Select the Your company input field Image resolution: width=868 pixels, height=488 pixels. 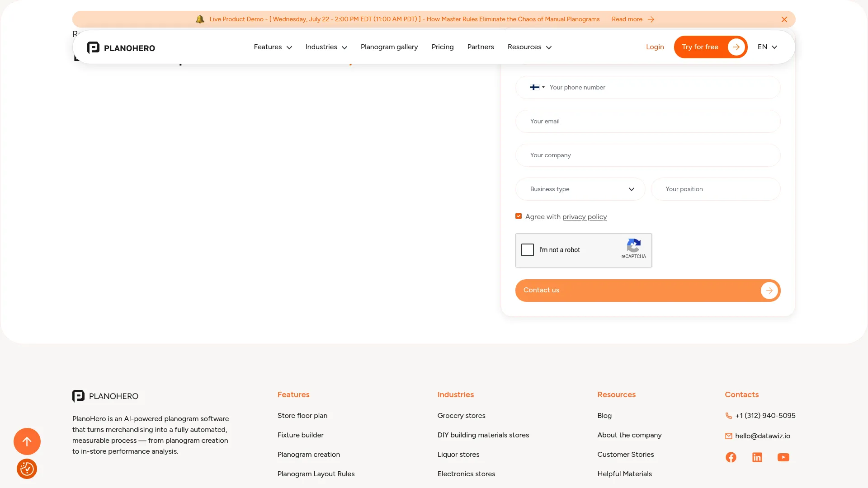coord(648,155)
